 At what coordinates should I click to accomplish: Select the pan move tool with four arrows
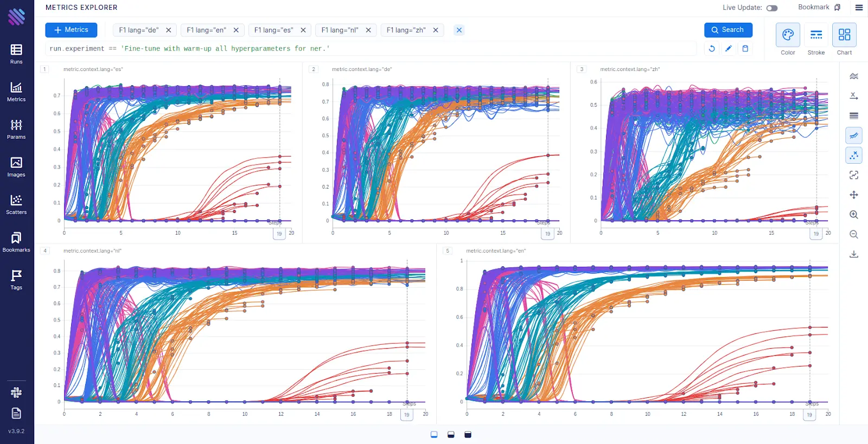click(x=854, y=195)
